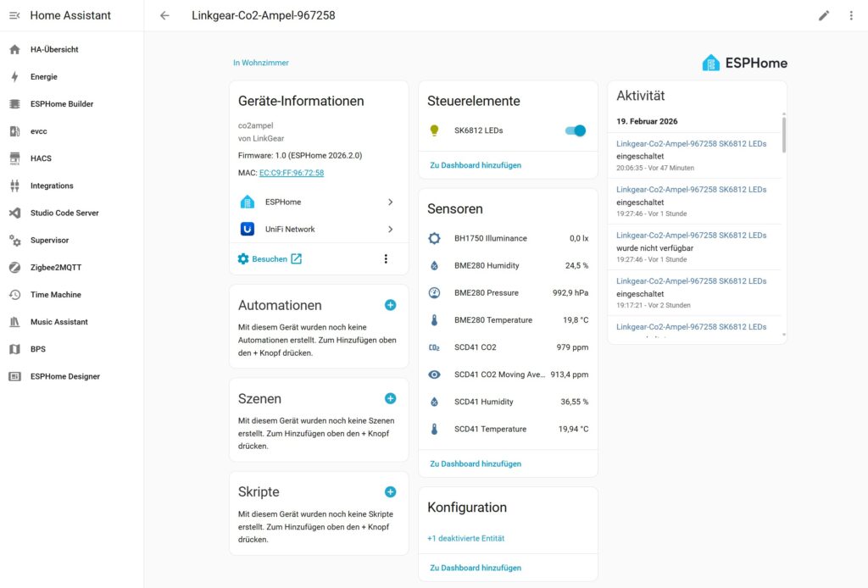Open the top-right three-dot overflow menu
868x588 pixels.
(851, 15)
